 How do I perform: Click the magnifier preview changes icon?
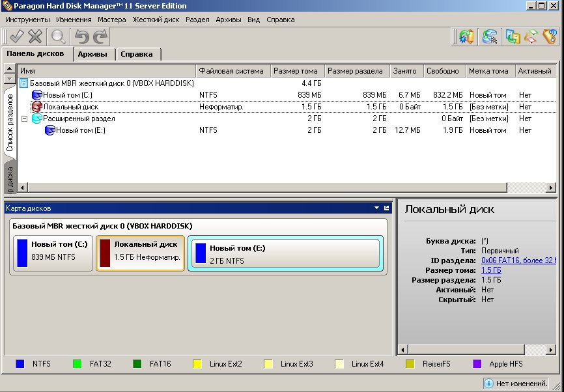tap(59, 36)
